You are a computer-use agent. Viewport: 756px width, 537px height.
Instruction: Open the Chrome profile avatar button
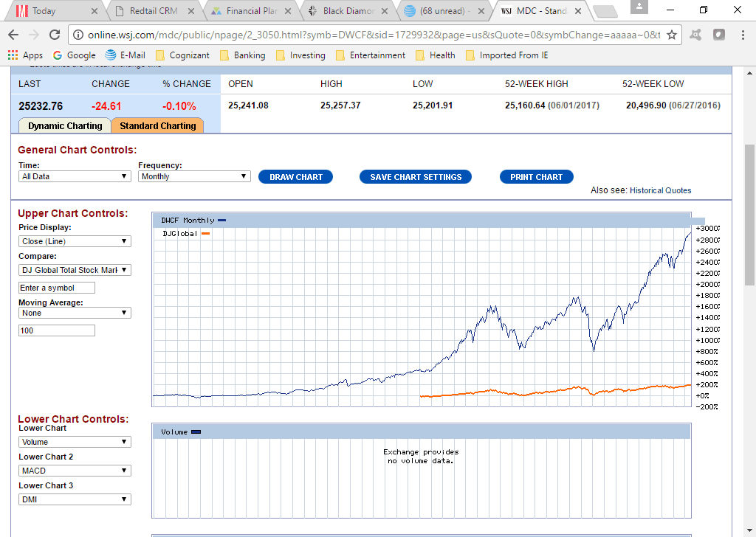click(639, 7)
